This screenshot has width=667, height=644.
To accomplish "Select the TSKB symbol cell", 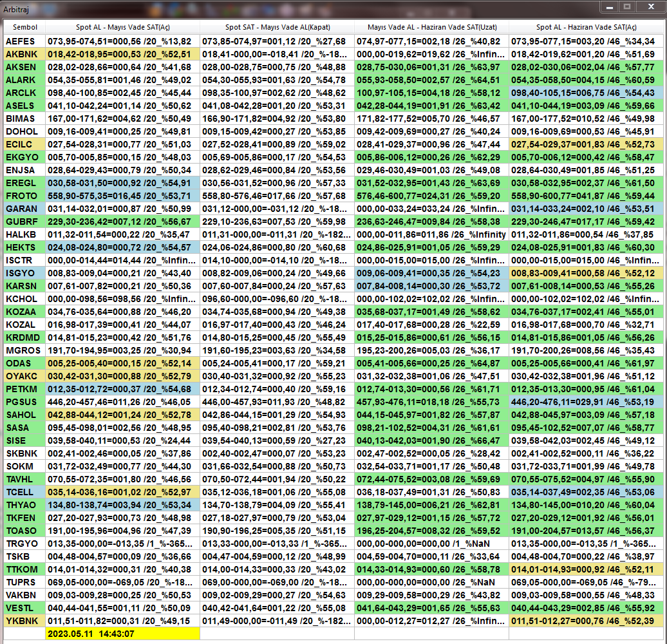I will point(24,556).
